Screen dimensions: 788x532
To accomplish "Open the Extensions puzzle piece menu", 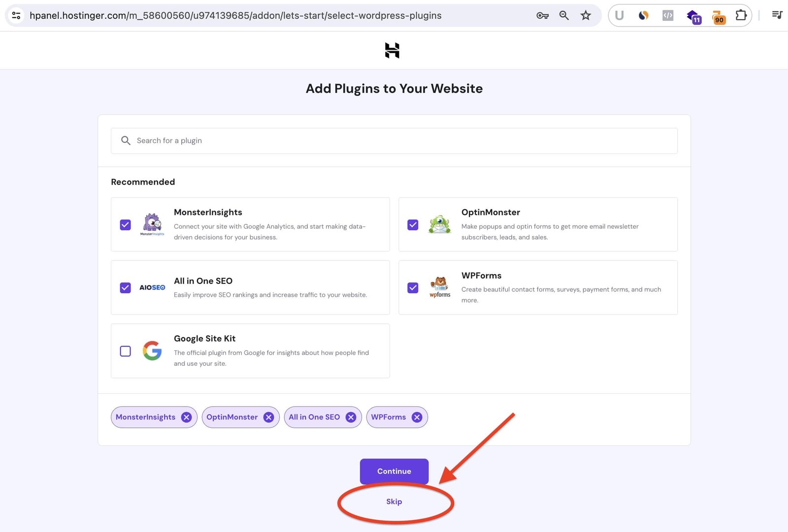I will coord(741,15).
